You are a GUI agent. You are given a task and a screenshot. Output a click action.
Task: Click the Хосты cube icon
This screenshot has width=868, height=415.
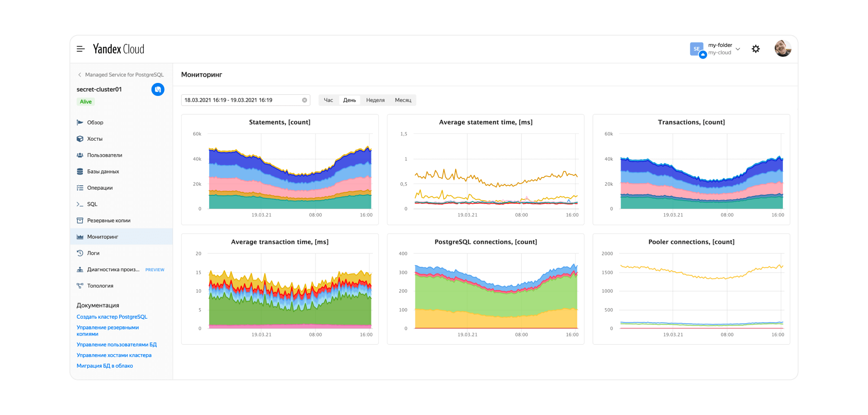tap(80, 139)
